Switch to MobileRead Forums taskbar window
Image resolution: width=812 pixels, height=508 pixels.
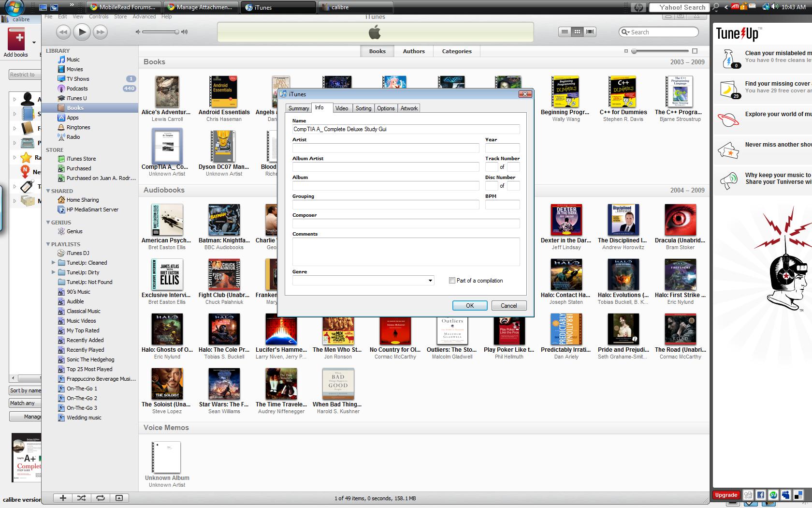123,7
